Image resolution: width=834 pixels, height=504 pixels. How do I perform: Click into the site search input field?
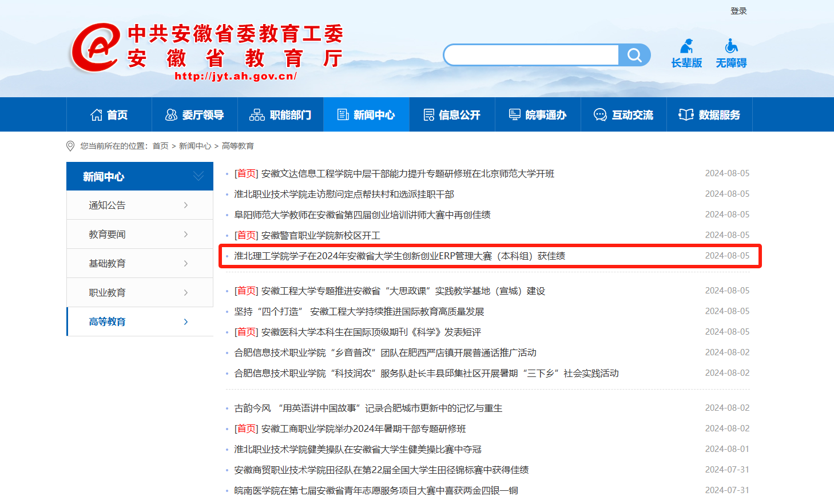pyautogui.click(x=531, y=55)
